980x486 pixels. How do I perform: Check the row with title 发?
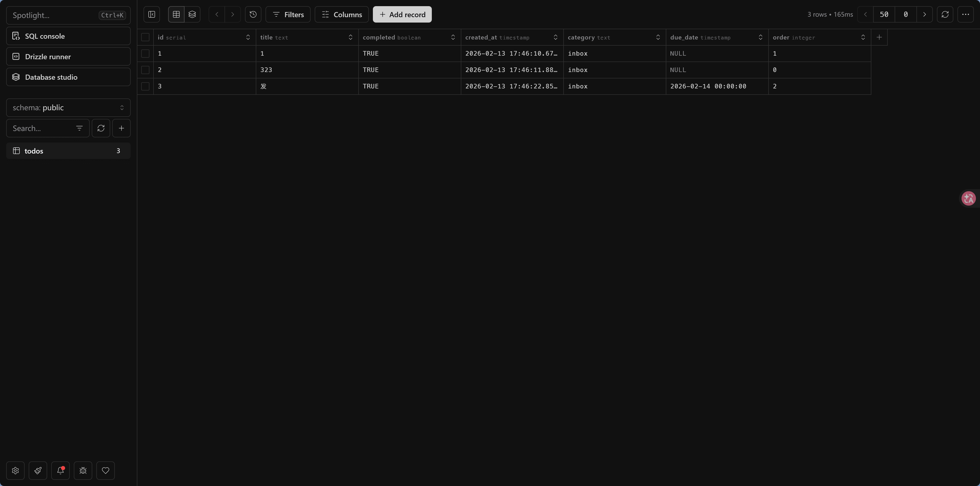pyautogui.click(x=145, y=86)
